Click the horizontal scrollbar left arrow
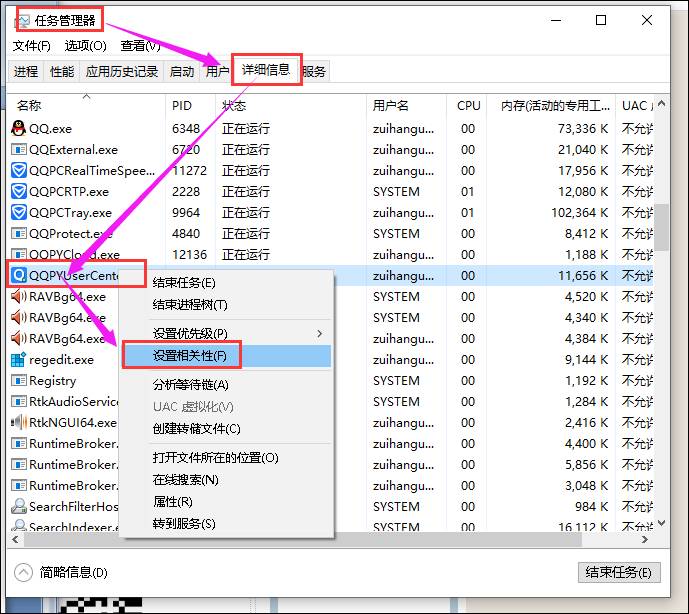Screen dimensions: 689x614 (x=15, y=539)
